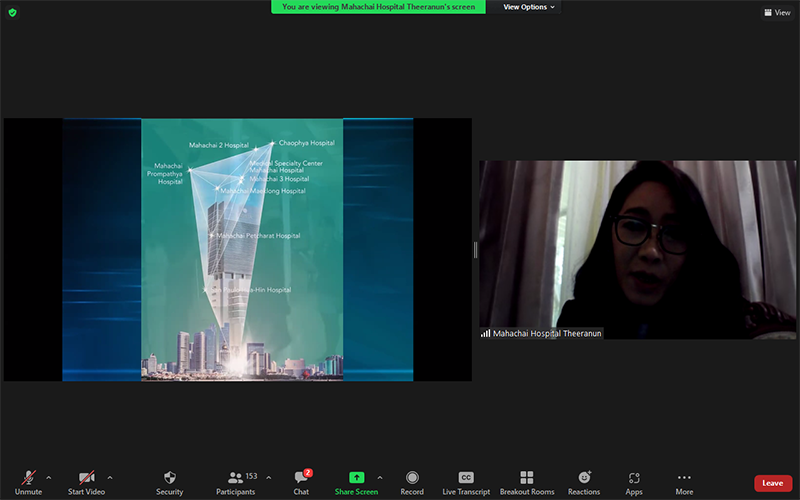This screenshot has width=800, height=500.
Task: Click the signal strength icon beside presenter name
Action: pyautogui.click(x=485, y=334)
